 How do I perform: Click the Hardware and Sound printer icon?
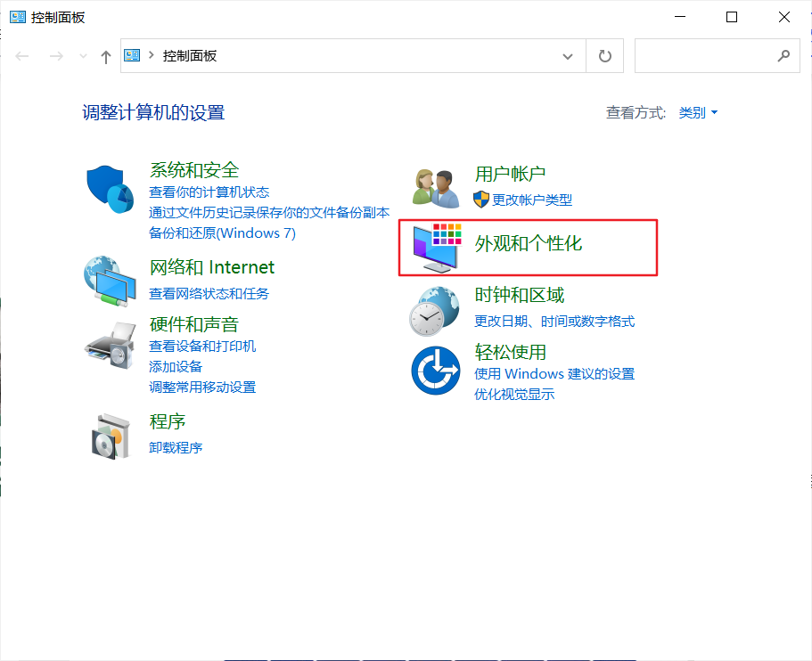(x=110, y=345)
